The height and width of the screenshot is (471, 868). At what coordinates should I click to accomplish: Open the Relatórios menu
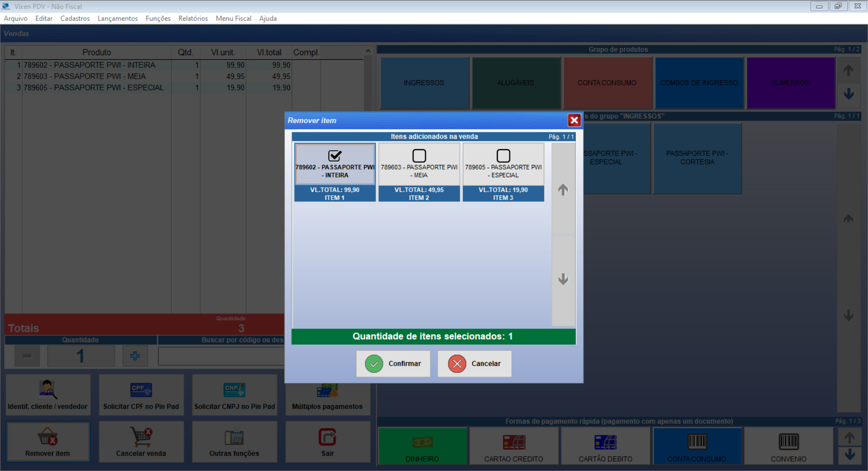click(x=193, y=19)
